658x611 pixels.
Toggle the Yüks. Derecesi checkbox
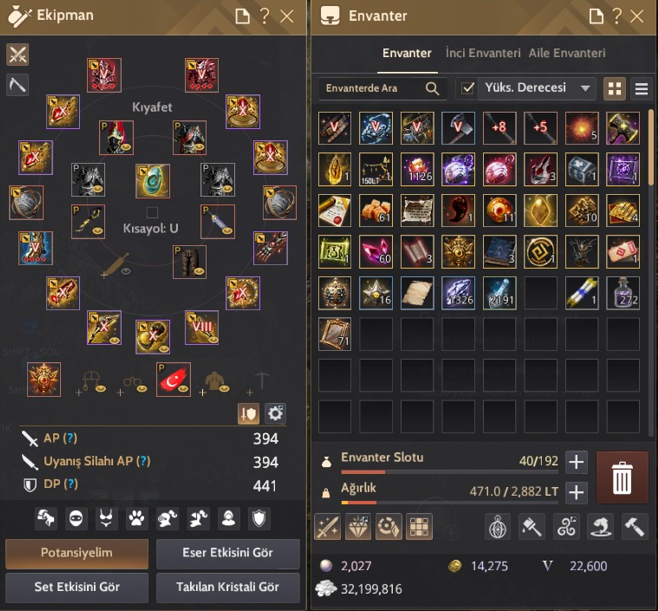(x=467, y=88)
